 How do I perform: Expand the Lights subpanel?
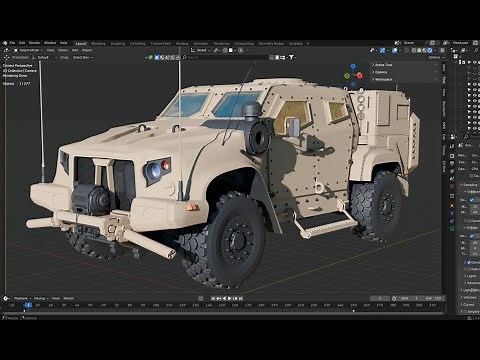click(471, 276)
